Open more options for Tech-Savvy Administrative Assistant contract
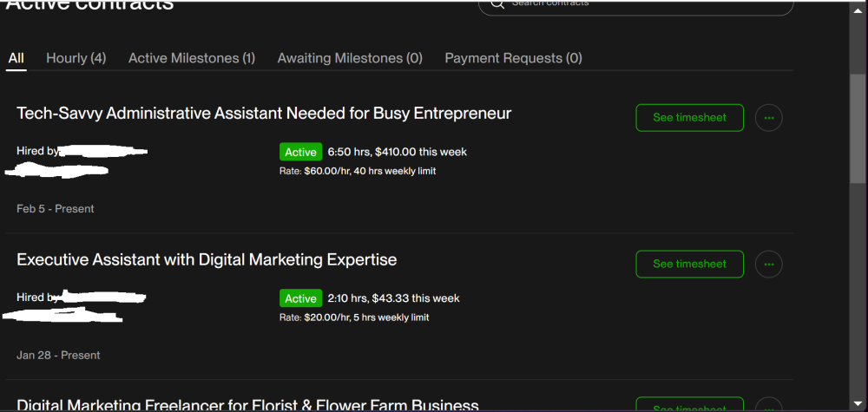 (x=769, y=117)
